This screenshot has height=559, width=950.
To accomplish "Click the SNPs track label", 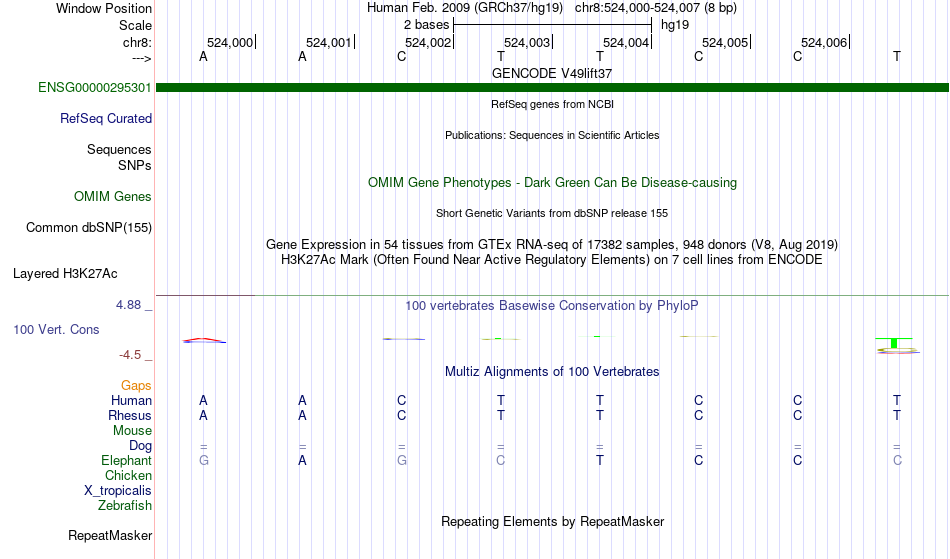I will point(135,165).
